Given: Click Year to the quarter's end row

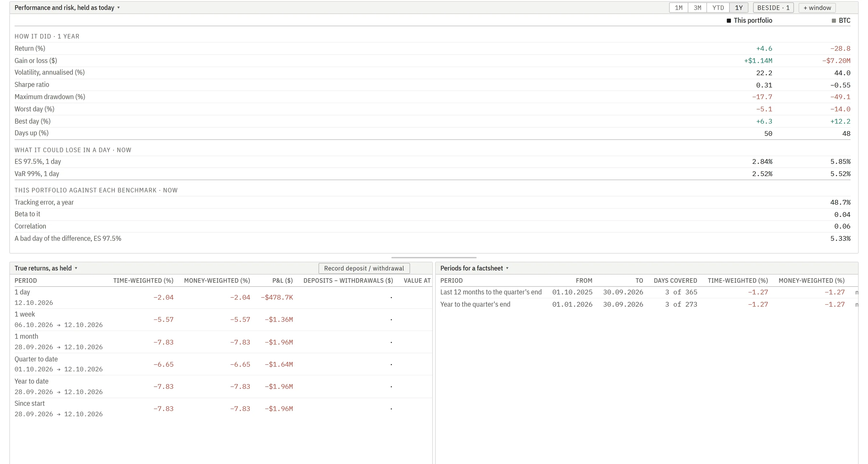Looking at the screenshot, I should click(x=649, y=304).
